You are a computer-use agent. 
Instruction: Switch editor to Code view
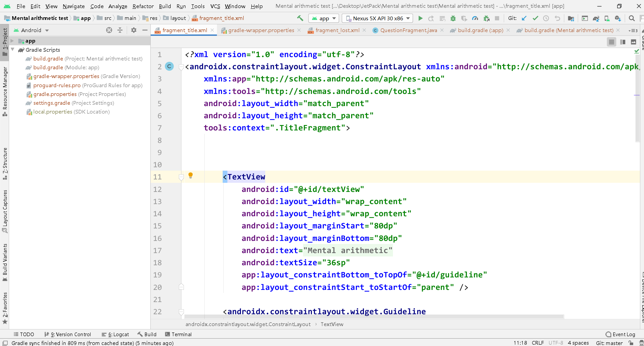(612, 42)
